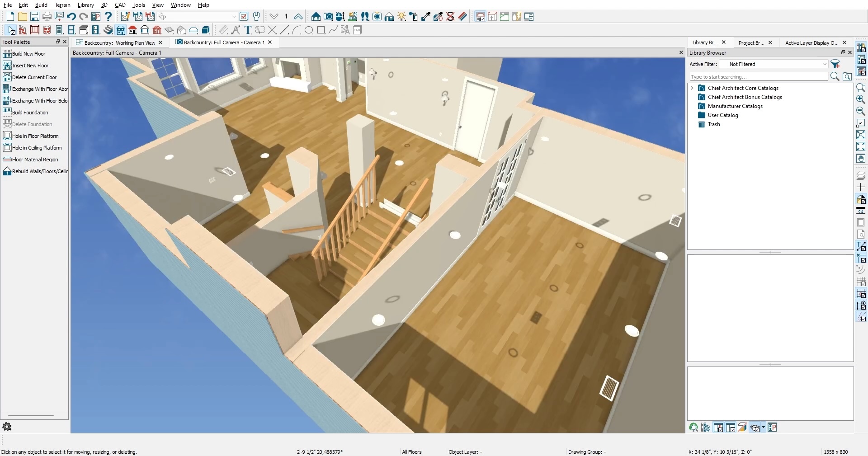The width and height of the screenshot is (868, 456).
Task: Click the Undo arrow icon
Action: (x=71, y=17)
